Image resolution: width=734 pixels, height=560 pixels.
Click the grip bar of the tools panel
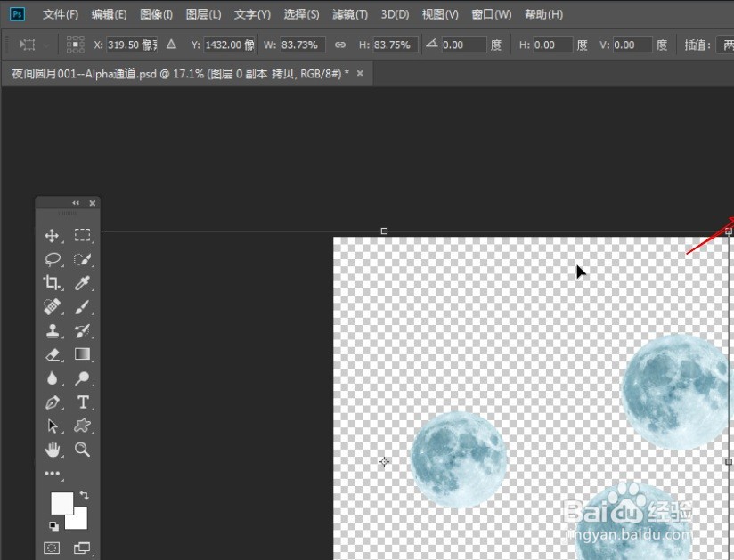(67, 213)
